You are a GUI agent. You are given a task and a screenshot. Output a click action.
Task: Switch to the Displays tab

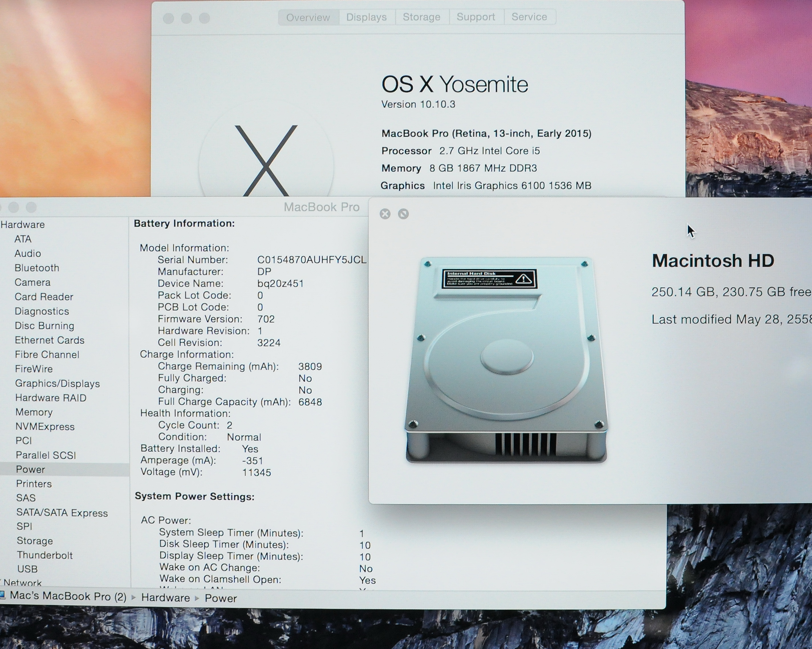tap(366, 17)
